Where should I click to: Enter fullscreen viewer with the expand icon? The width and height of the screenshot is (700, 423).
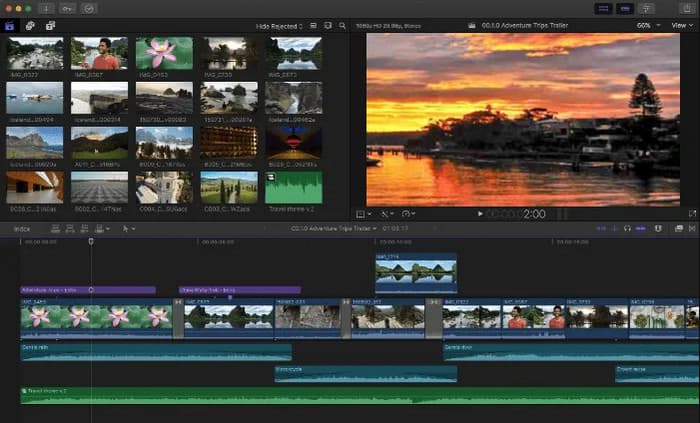pos(692,214)
